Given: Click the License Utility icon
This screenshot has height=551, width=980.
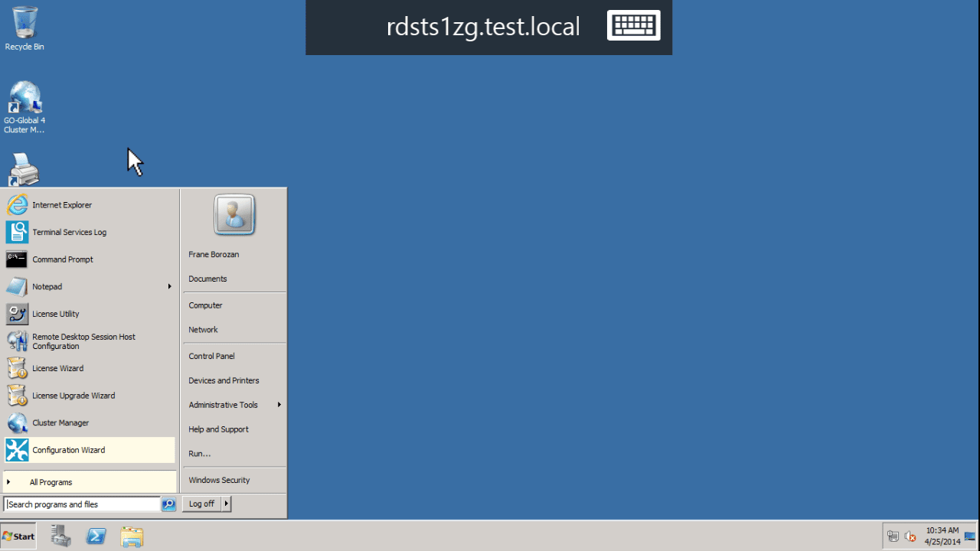Looking at the screenshot, I should (x=17, y=314).
